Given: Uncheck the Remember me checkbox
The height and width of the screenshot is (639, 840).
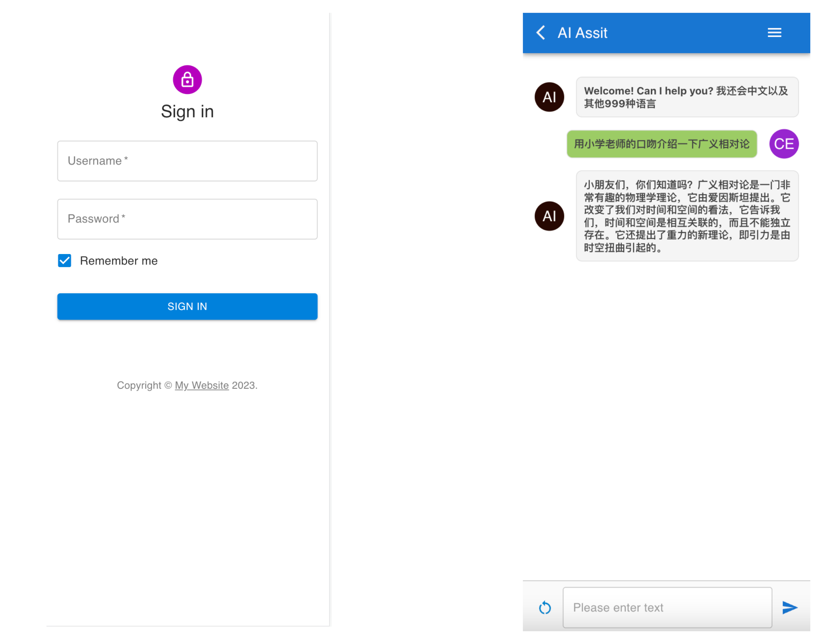Looking at the screenshot, I should pyautogui.click(x=65, y=260).
